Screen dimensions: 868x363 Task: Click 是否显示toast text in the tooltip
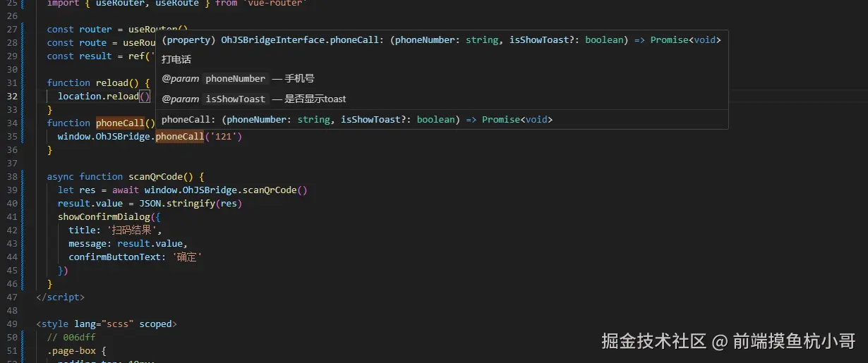(x=315, y=99)
